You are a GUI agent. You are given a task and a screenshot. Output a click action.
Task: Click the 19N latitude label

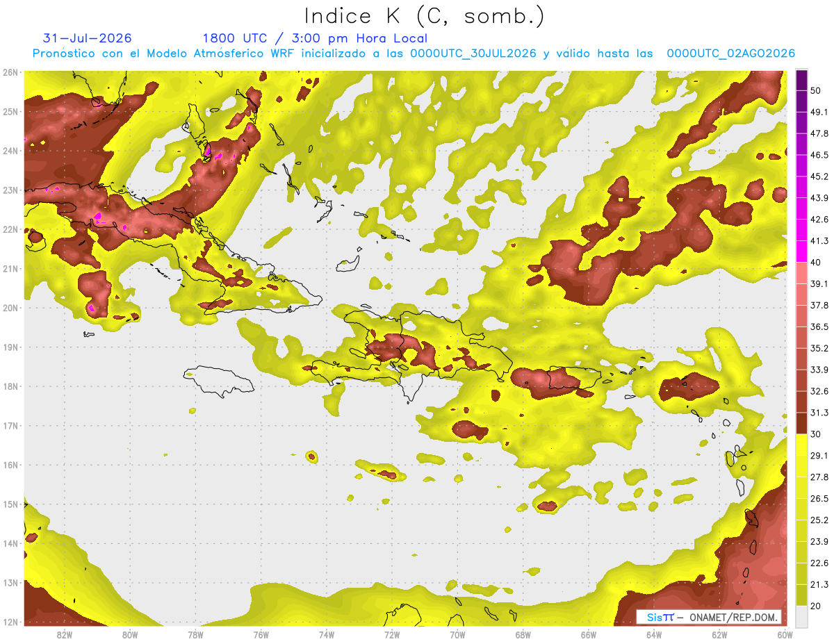(x=10, y=347)
